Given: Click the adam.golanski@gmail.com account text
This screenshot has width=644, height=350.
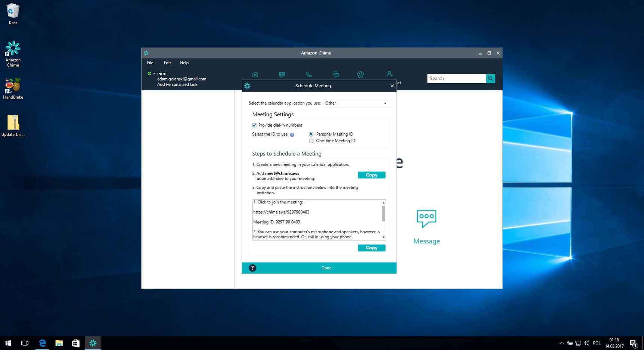Looking at the screenshot, I should click(x=182, y=79).
